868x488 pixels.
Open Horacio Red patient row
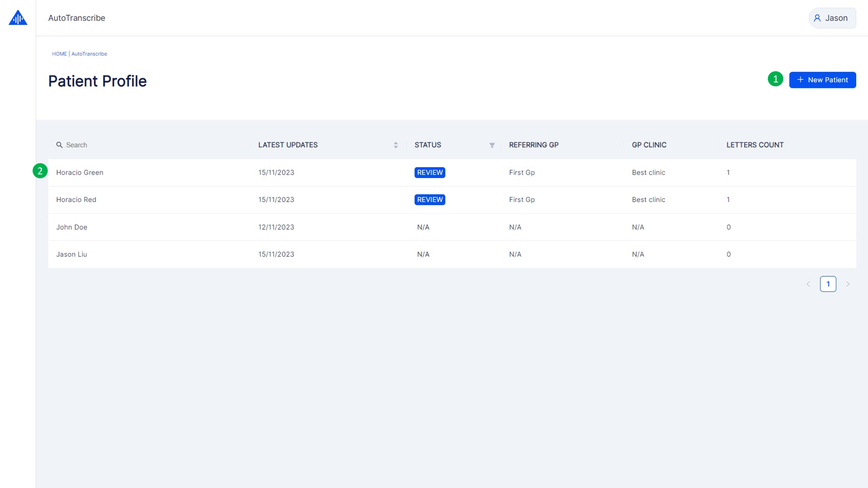[x=76, y=200]
